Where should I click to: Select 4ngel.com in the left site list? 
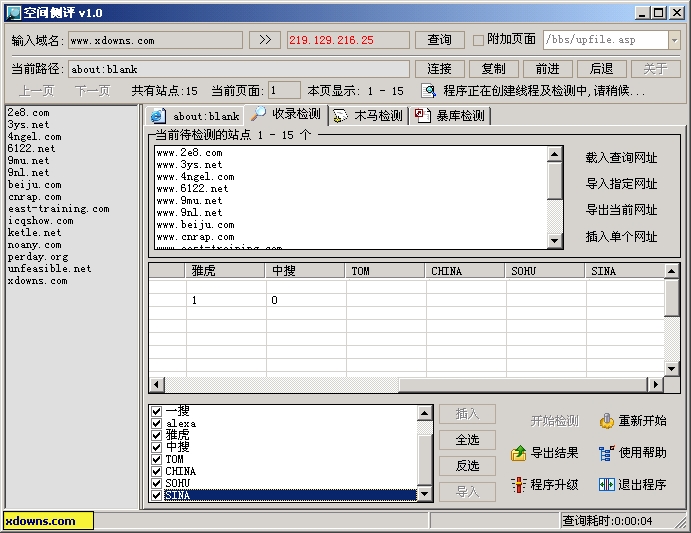(34, 137)
